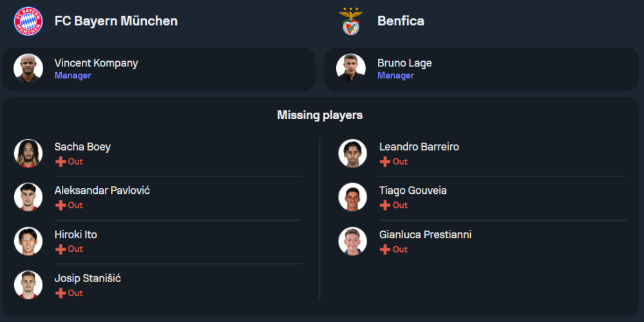This screenshot has height=322, width=644.
Task: Open the Tiago Gouveia player name link
Action: [x=413, y=191]
